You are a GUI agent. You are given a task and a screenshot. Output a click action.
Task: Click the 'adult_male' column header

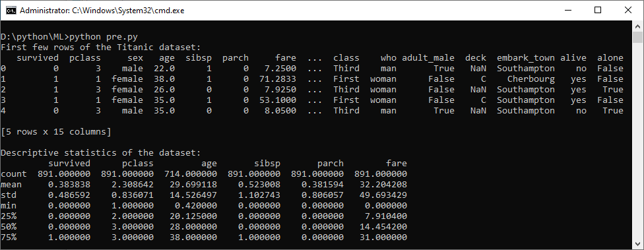[x=428, y=58]
